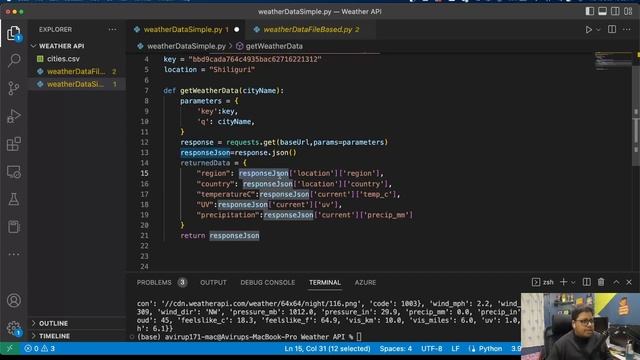Expand the TIMELINE section
The height and width of the screenshot is (360, 640).
(54, 336)
